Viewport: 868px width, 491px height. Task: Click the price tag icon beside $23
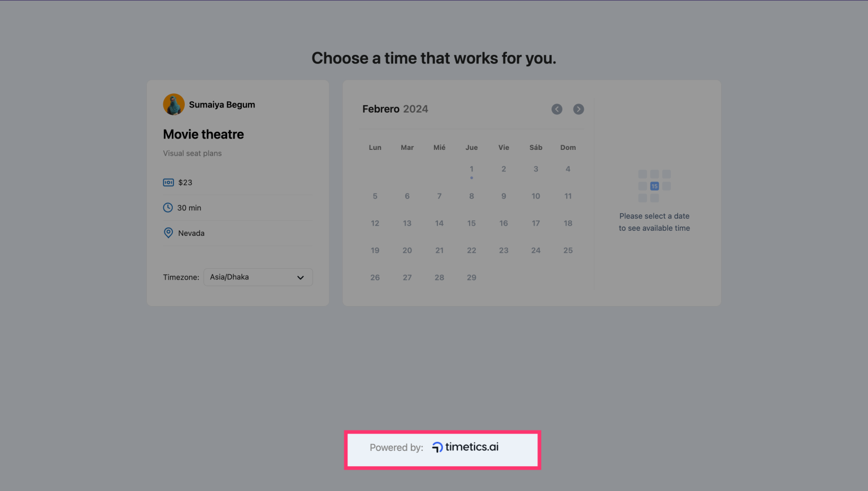point(168,182)
